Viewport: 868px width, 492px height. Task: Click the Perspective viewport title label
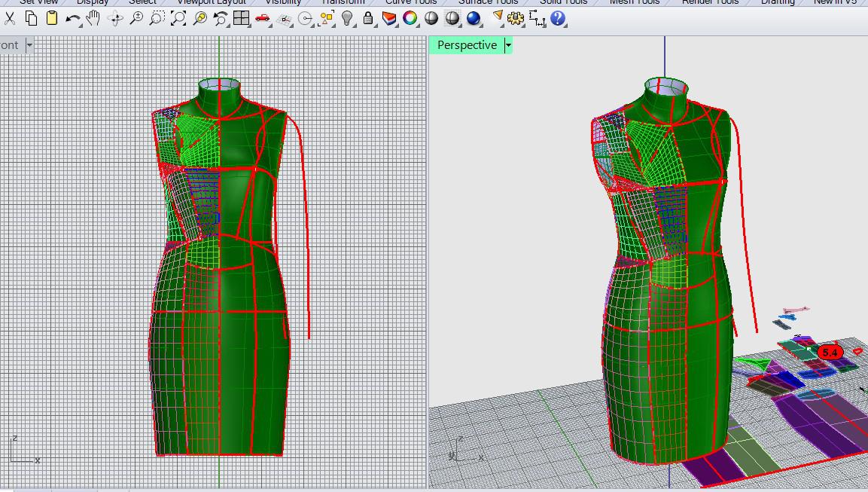(467, 45)
